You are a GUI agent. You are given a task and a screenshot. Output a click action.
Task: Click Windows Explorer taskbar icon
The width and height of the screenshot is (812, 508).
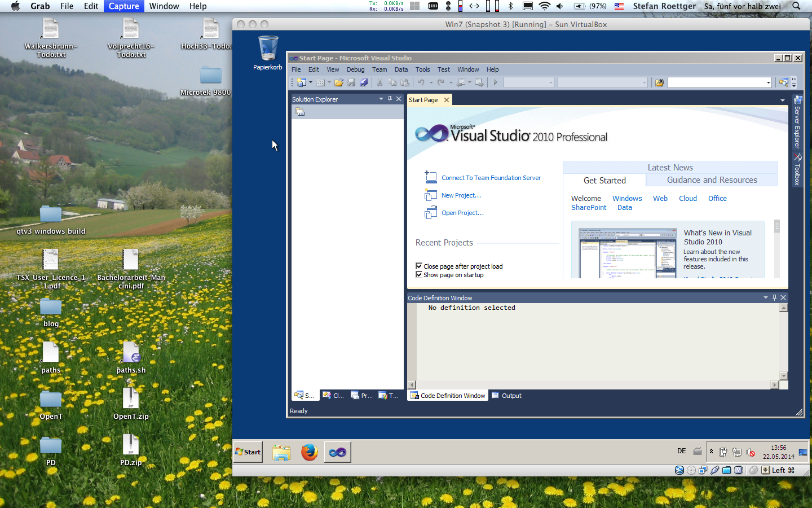pos(281,452)
